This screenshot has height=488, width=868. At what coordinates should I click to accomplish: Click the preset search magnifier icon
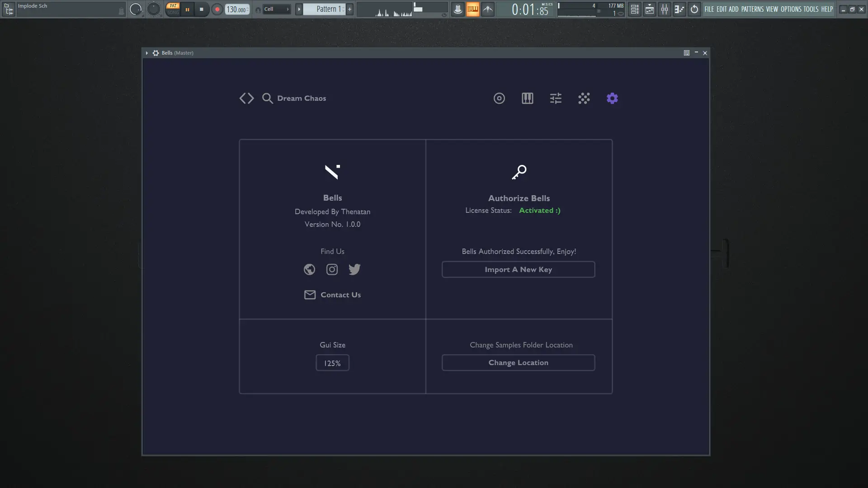267,98
